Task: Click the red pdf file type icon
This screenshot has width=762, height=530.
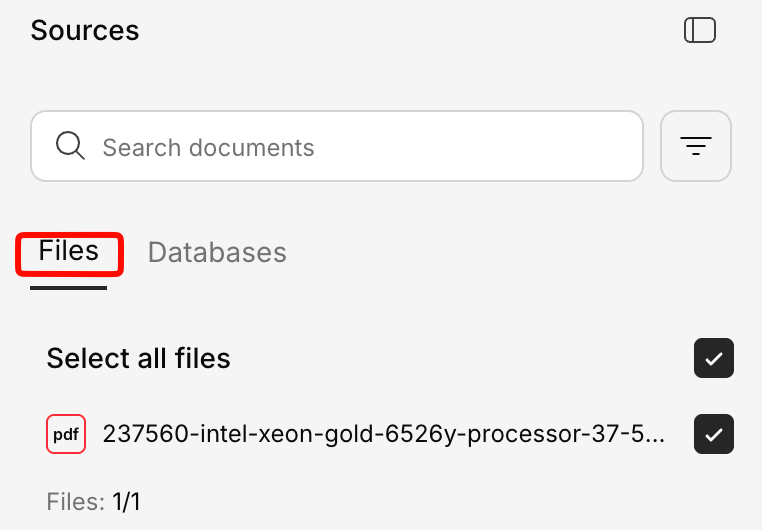Action: coord(66,434)
